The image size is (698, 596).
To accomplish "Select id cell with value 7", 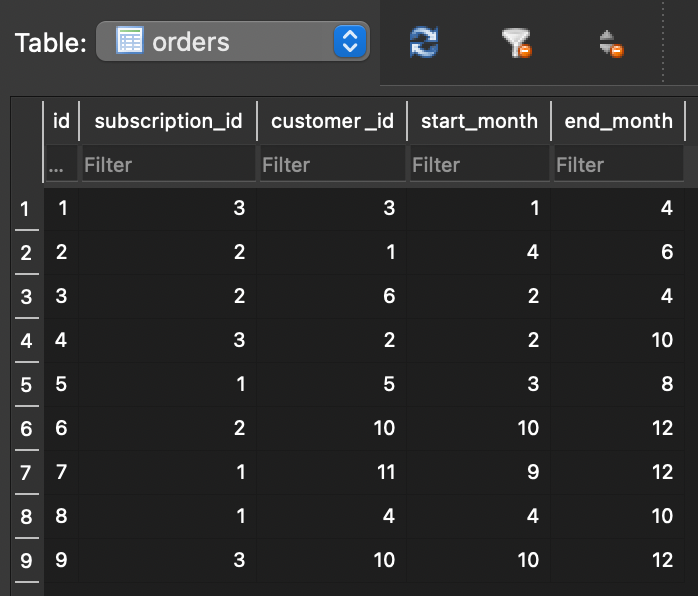I will [x=61, y=472].
